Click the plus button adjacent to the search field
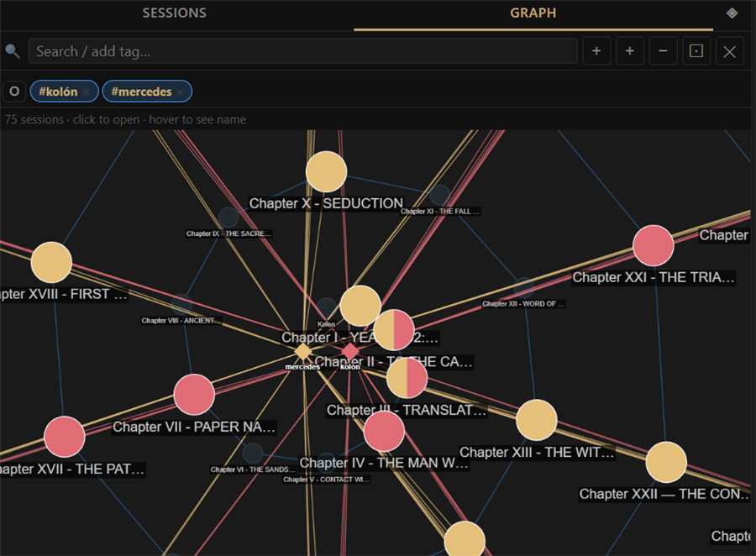 click(596, 51)
